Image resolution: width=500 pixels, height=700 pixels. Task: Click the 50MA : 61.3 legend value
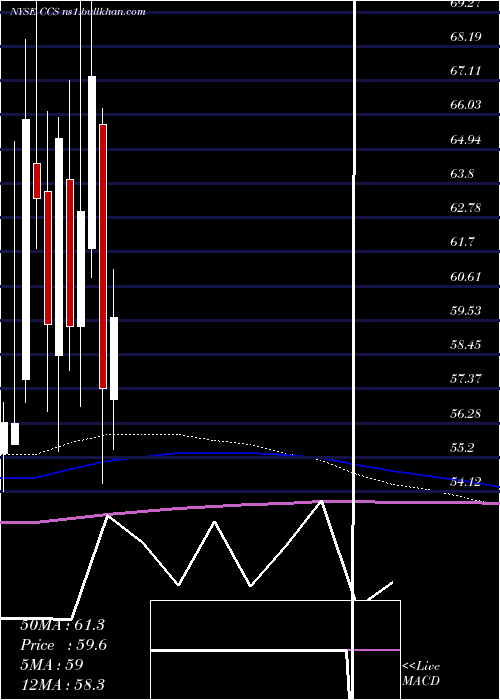coord(62,625)
